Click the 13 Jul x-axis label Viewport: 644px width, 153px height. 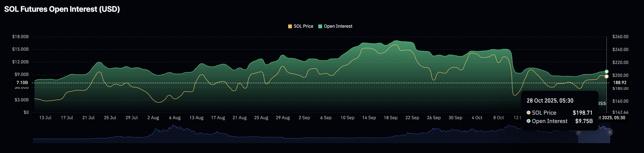[x=45, y=118]
